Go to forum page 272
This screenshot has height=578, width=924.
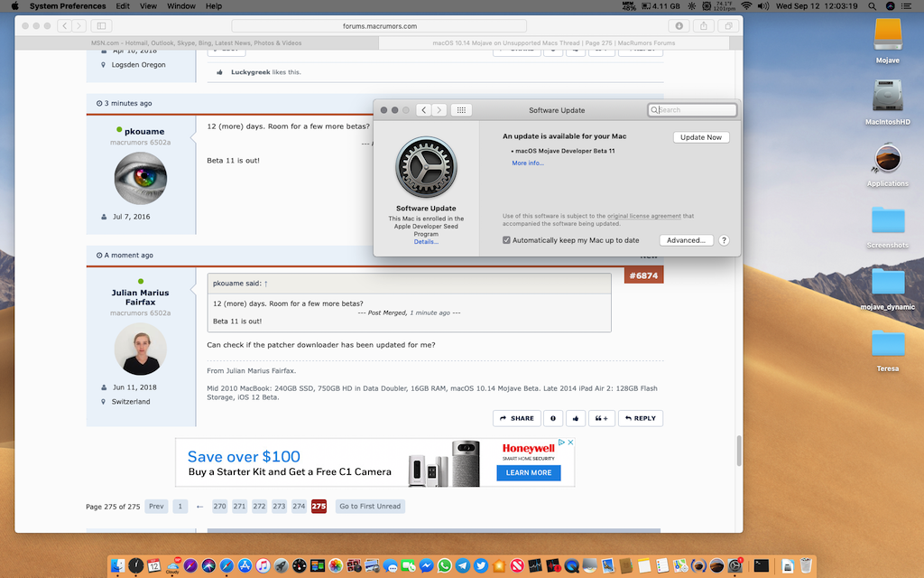(x=259, y=506)
